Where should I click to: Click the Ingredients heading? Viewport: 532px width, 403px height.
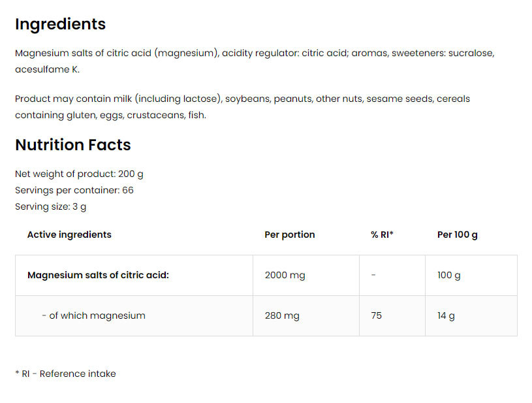coord(60,24)
